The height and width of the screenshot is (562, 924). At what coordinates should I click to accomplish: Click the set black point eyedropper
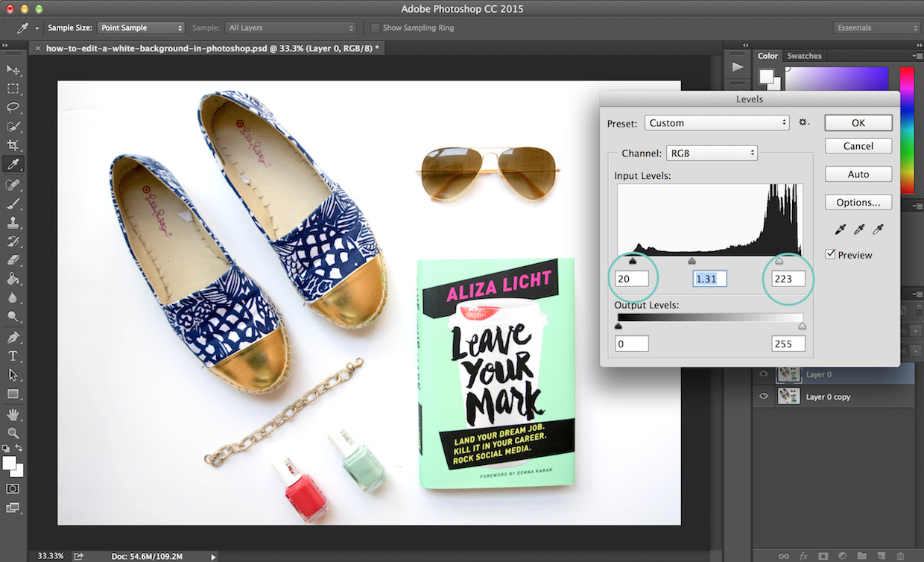click(841, 230)
